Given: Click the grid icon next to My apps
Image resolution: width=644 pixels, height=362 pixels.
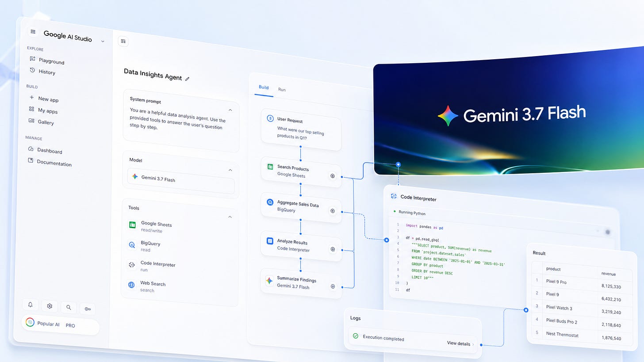Looking at the screenshot, I should point(31,109).
